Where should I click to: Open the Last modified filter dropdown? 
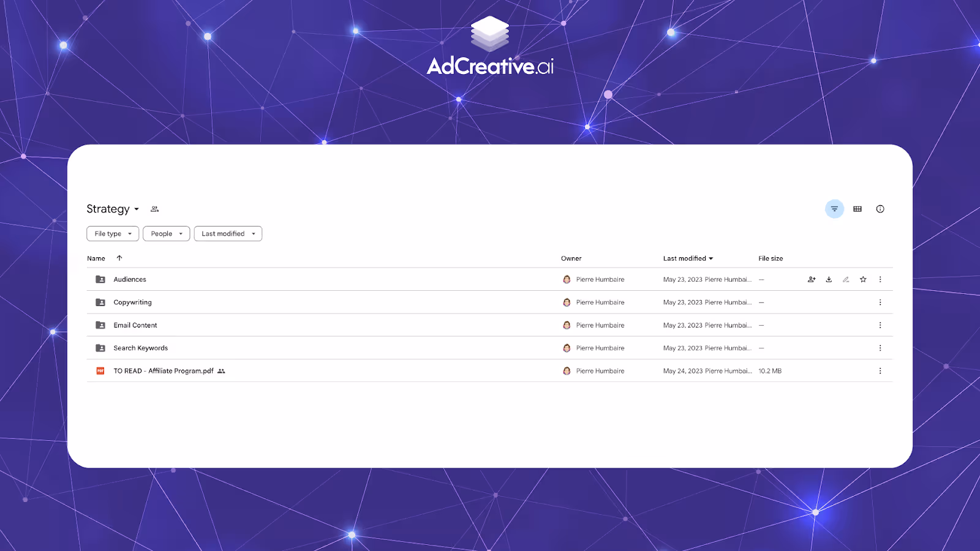(x=228, y=234)
